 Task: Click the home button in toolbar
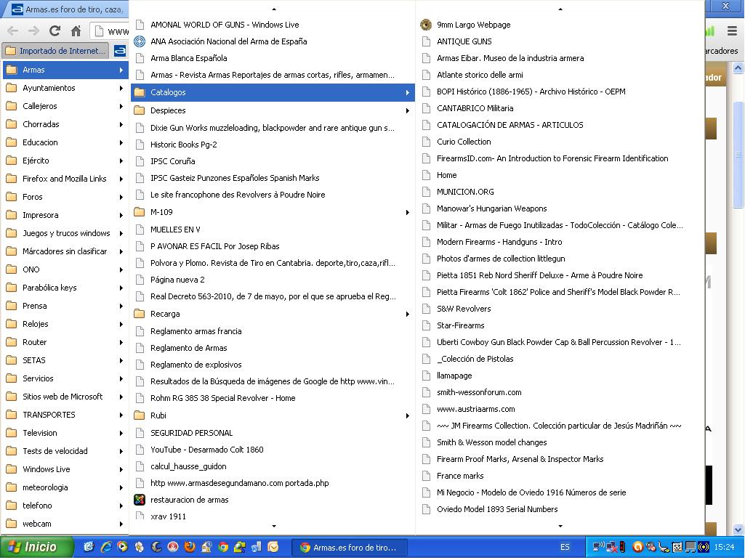[76, 31]
